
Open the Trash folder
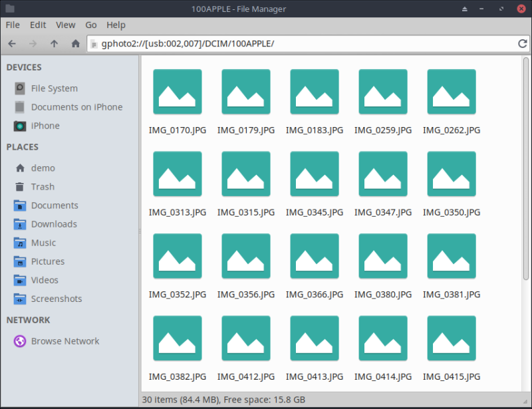(43, 187)
